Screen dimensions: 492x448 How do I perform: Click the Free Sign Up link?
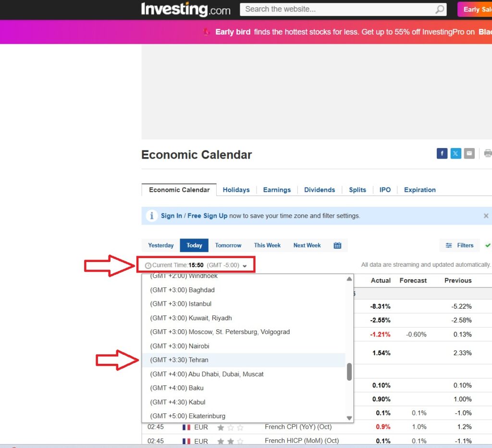coord(207,216)
